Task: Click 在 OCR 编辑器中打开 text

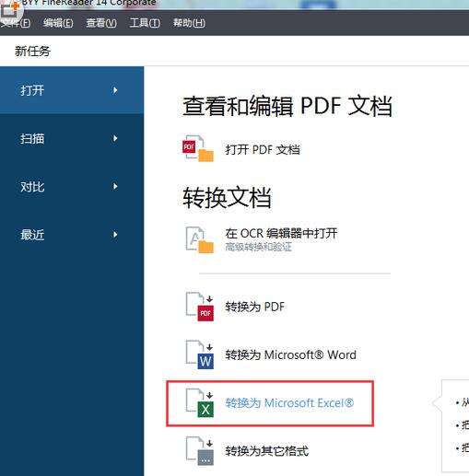Action: click(281, 234)
